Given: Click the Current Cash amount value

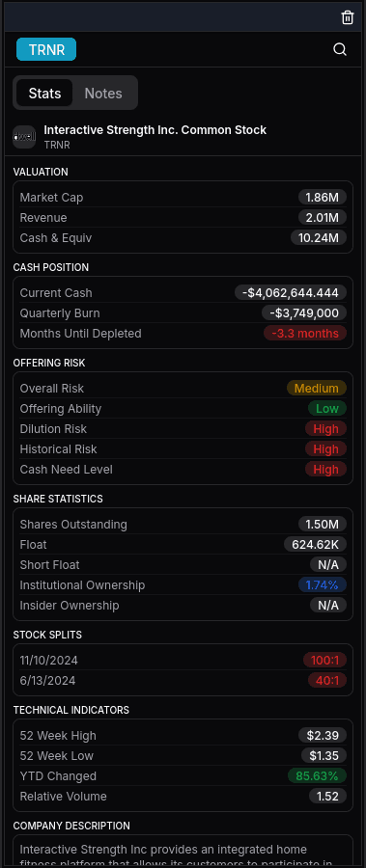Looking at the screenshot, I should point(291,292).
